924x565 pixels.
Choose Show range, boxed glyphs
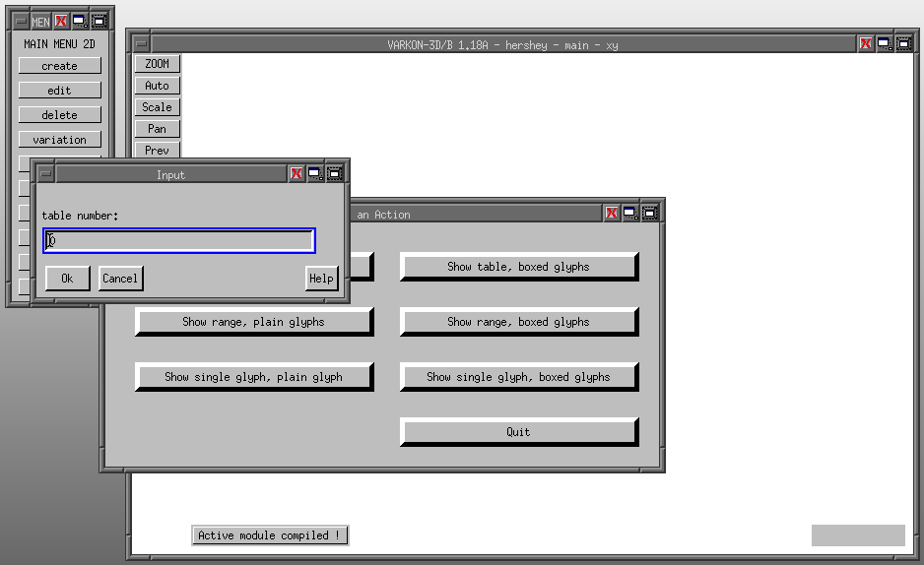[x=518, y=322]
